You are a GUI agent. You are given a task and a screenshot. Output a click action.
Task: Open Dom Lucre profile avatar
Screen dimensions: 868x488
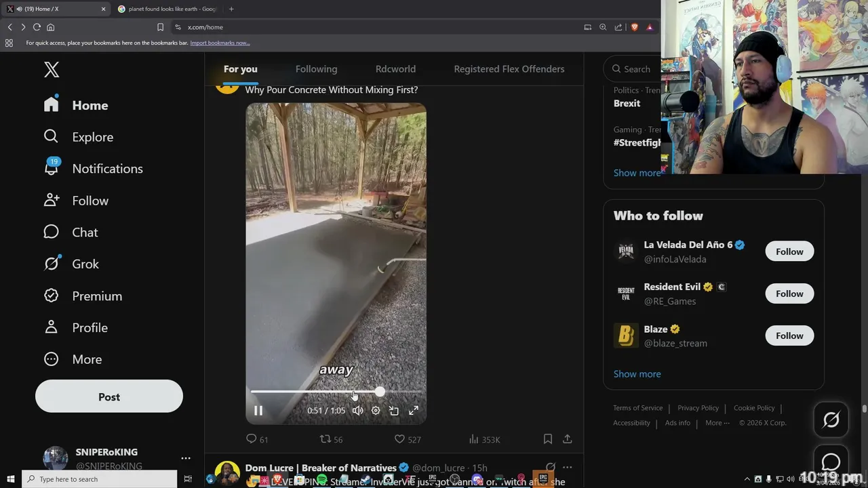coord(227,473)
